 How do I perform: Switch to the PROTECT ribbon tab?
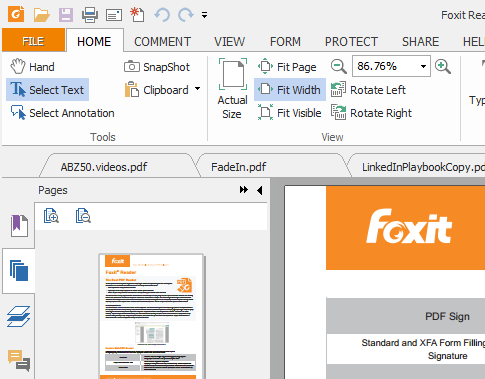click(351, 42)
